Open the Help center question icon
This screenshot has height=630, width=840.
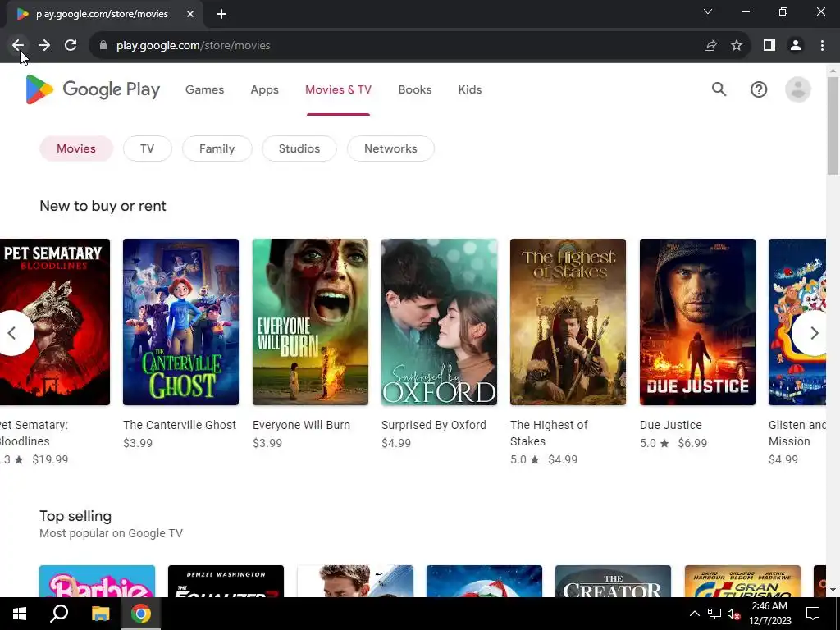click(759, 89)
